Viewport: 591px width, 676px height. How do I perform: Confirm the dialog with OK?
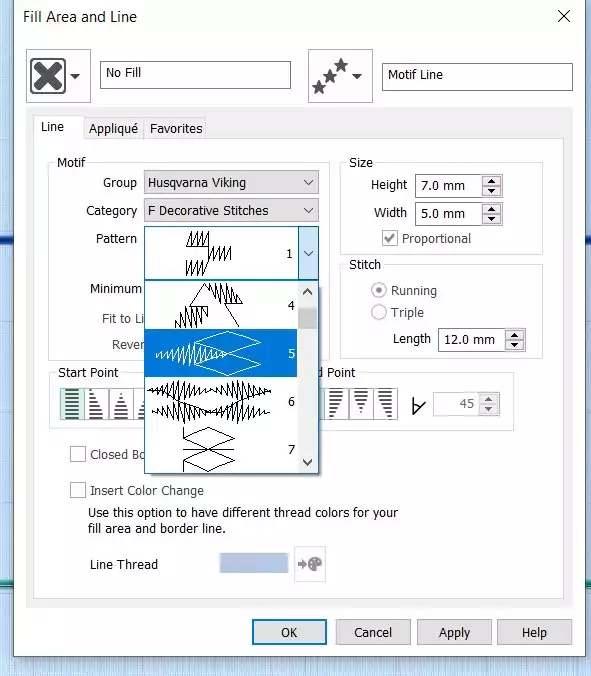click(x=289, y=632)
